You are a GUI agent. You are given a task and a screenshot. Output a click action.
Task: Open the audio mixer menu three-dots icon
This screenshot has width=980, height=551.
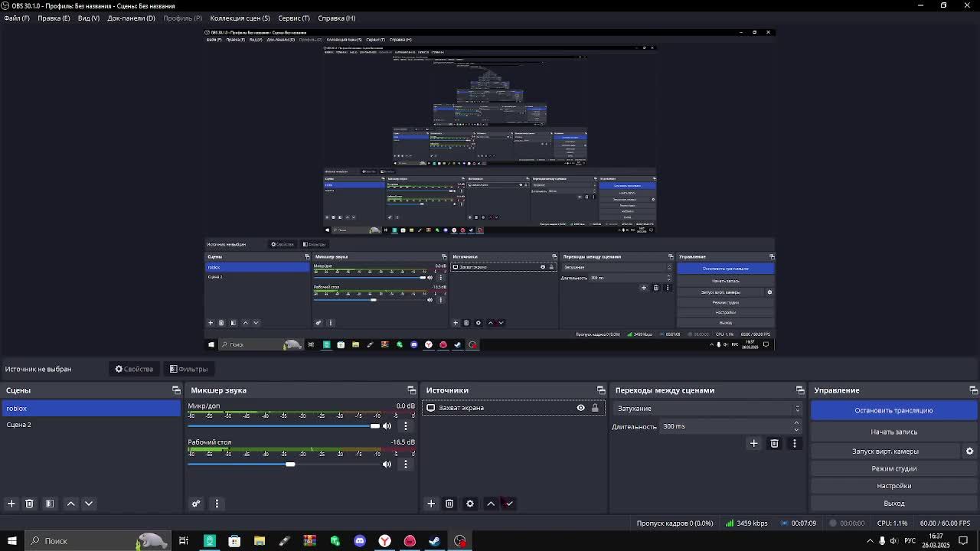pos(217,504)
